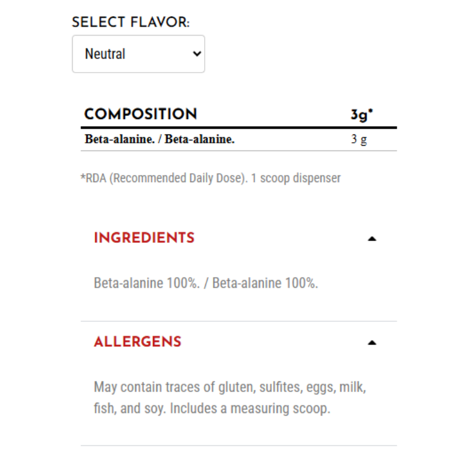Click the 3 g value cell
This screenshot has width=476, height=476.
[x=359, y=140]
